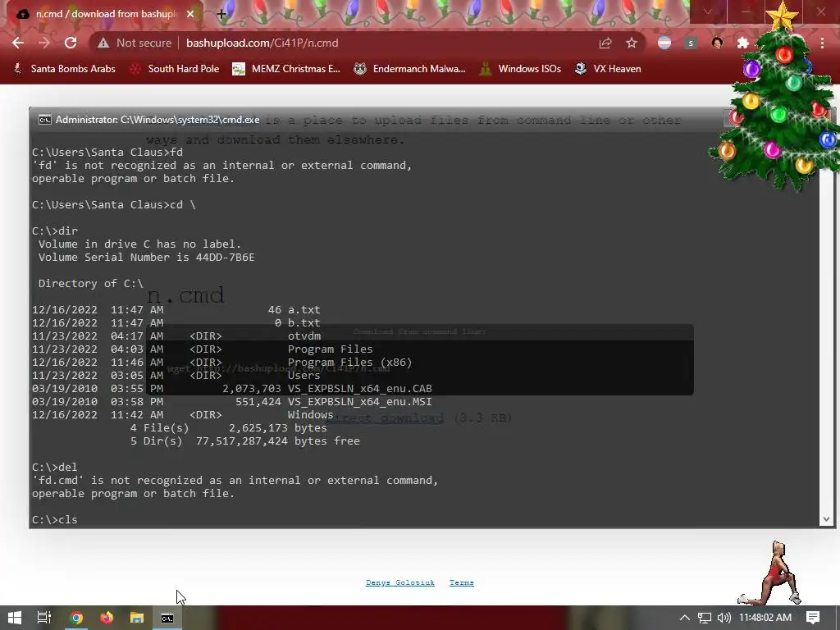Image resolution: width=840 pixels, height=630 pixels.
Task: Open the Windows ISOs bookmark
Action: [521, 69]
